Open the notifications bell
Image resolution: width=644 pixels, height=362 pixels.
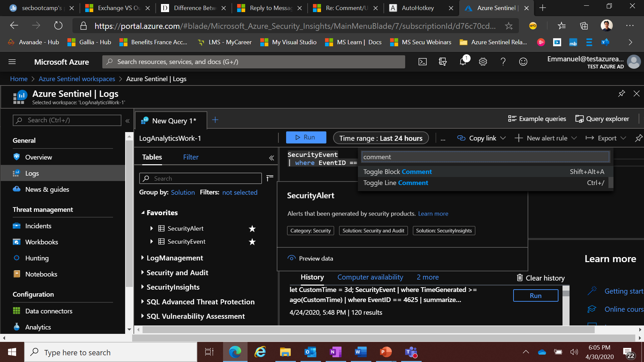463,62
